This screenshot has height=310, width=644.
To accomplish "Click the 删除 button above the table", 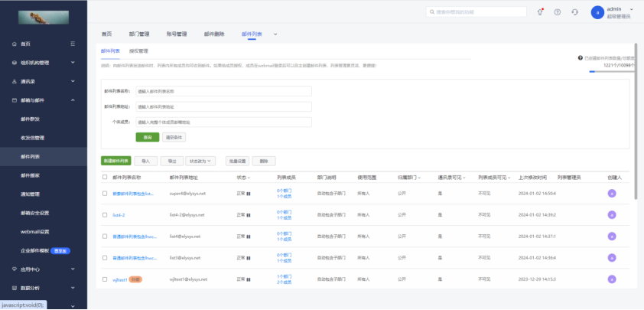I will click(x=264, y=162).
